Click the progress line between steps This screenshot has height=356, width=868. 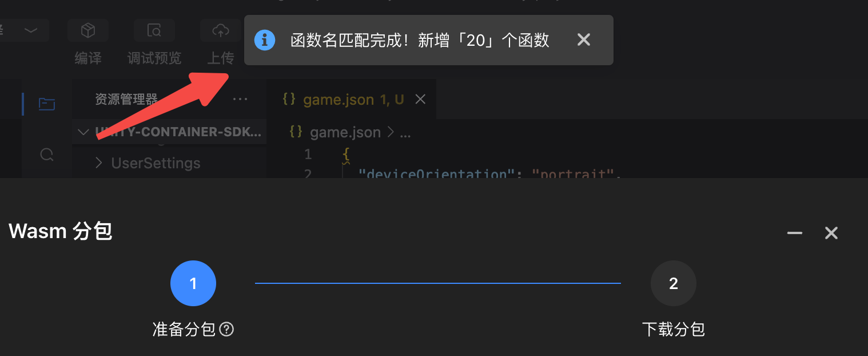point(437,283)
